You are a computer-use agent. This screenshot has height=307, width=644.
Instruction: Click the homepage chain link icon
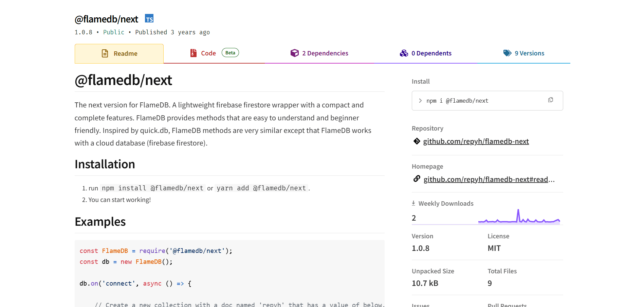coord(417,179)
